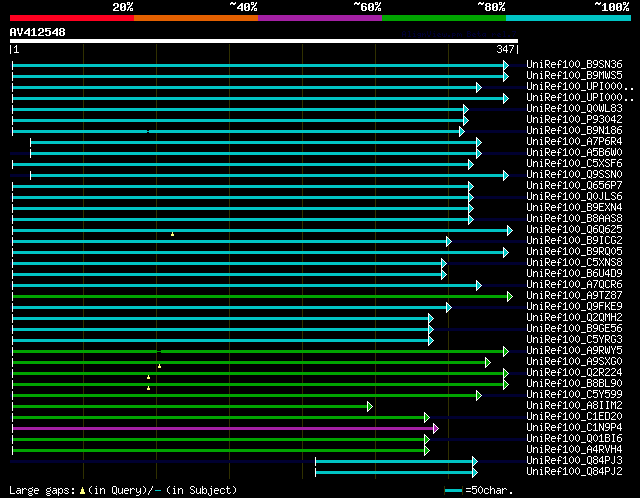Select the UniRef100_B6U4D9 hit label
The image size is (640, 498).
tap(574, 274)
